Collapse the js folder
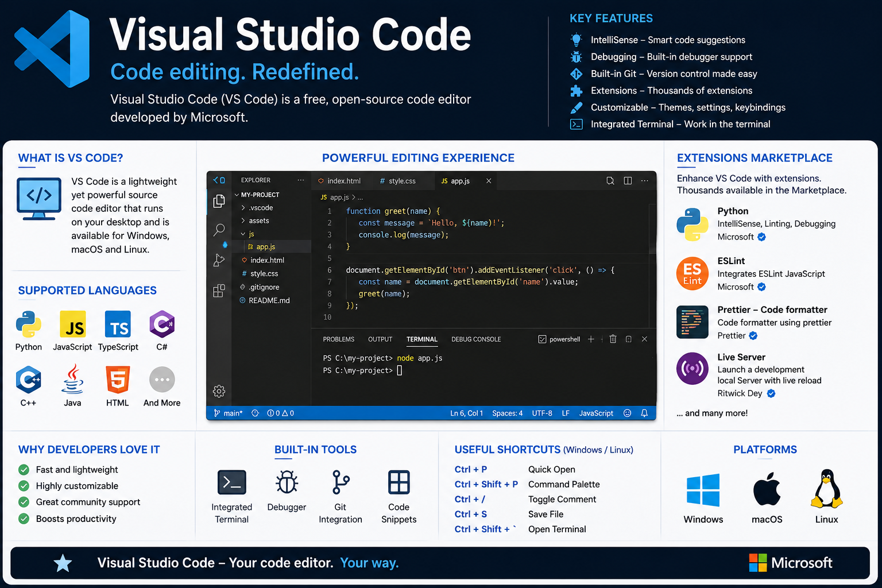882x588 pixels. [x=247, y=234]
